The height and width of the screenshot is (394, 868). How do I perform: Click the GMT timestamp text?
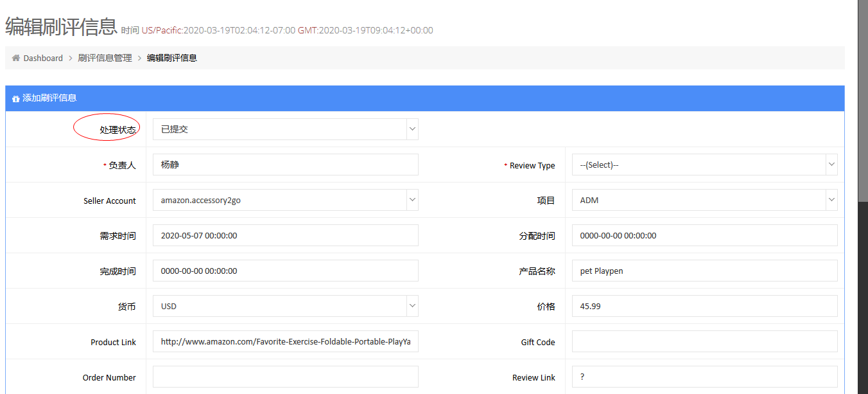[365, 30]
